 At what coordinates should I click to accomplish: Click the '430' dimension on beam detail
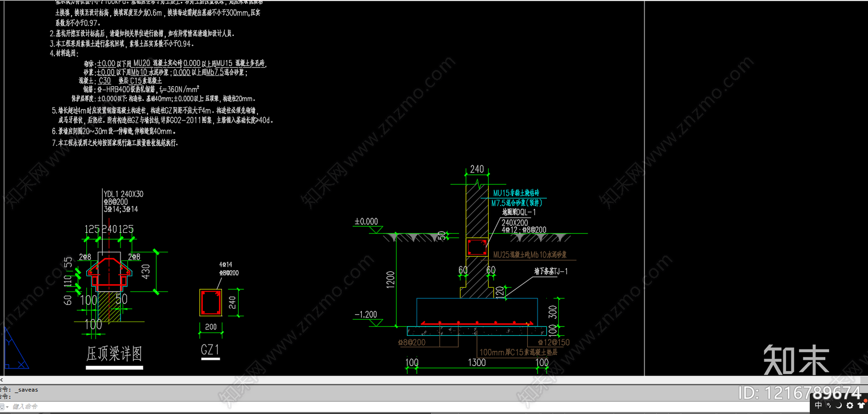coord(145,271)
